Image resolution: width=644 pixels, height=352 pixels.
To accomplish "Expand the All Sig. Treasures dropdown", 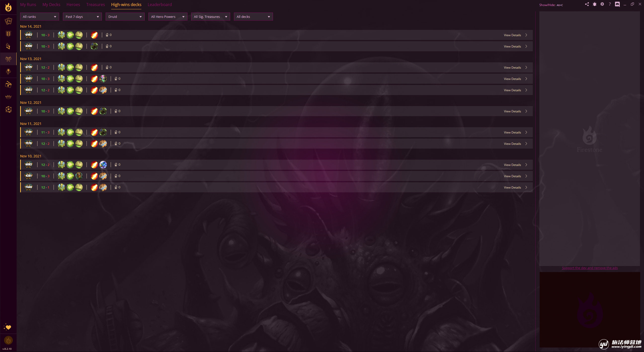I will [x=211, y=17].
